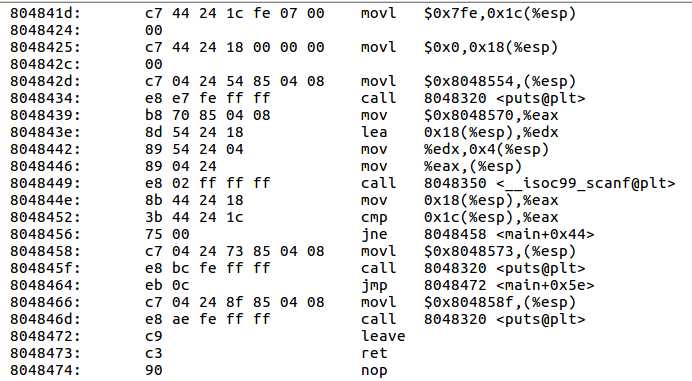This screenshot has height=381, width=692.
Task: Select bytes 89 54 24 04
Action: (194, 149)
